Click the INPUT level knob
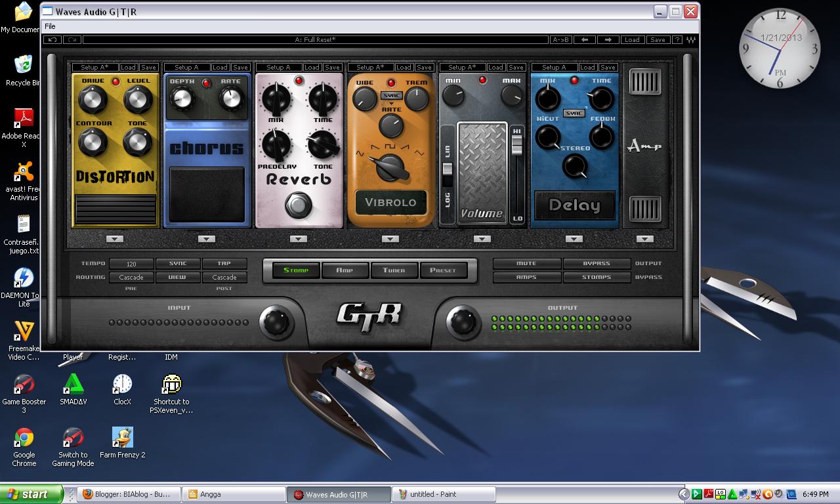The height and width of the screenshot is (504, 840). [276, 322]
